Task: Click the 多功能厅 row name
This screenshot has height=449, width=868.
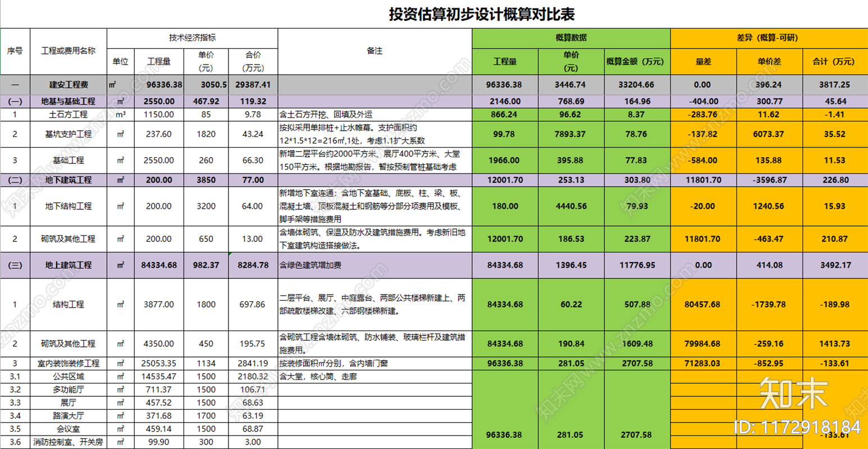Action: click(68, 390)
